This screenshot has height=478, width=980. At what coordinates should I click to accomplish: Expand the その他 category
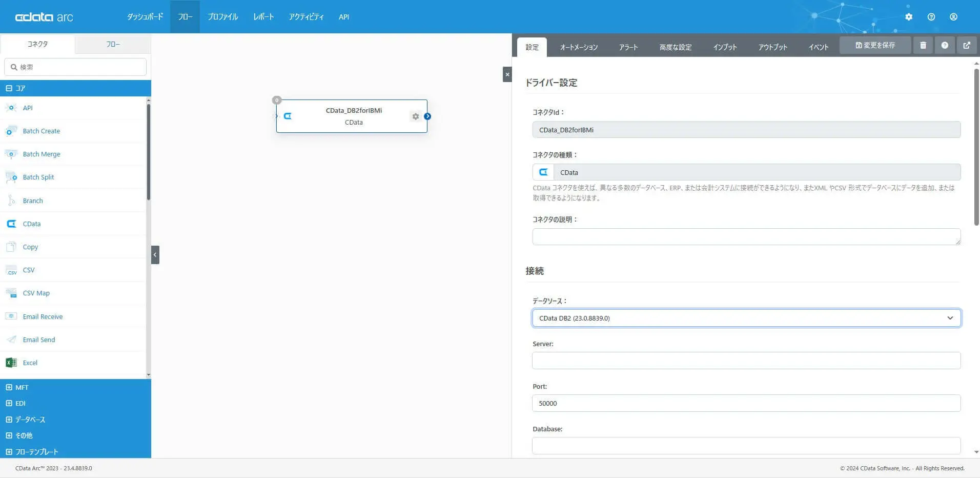pyautogui.click(x=9, y=435)
